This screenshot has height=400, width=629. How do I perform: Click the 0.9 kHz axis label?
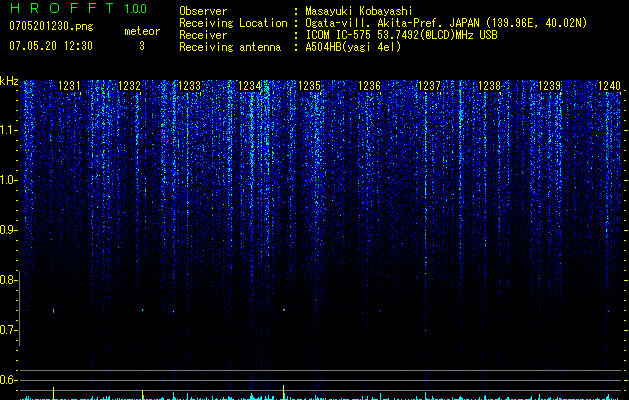(x=8, y=230)
